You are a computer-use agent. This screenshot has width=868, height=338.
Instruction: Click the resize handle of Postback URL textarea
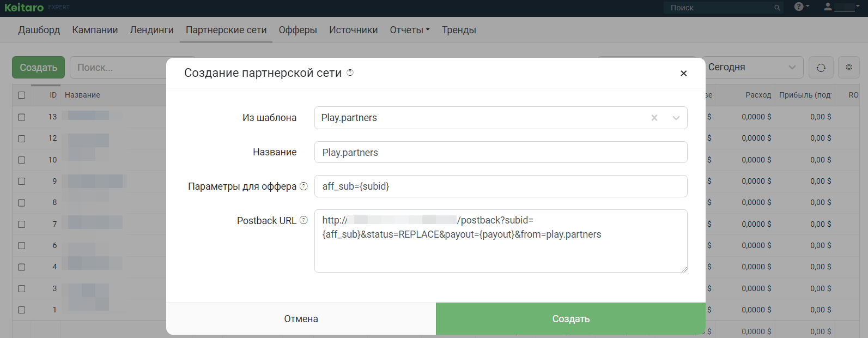684,269
